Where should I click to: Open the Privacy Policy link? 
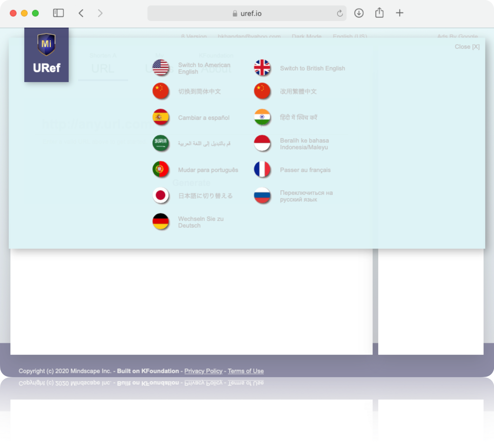coord(203,371)
